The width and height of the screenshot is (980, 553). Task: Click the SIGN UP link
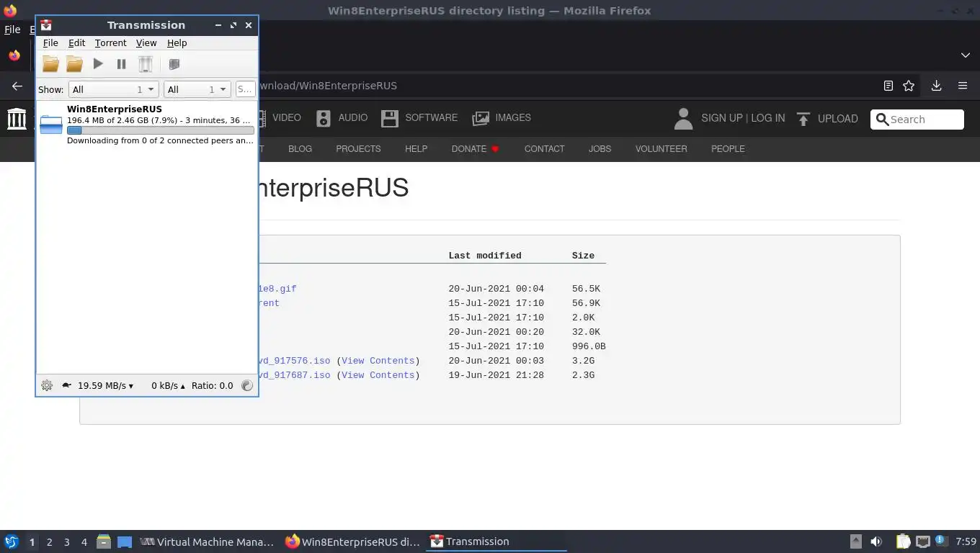722,118
